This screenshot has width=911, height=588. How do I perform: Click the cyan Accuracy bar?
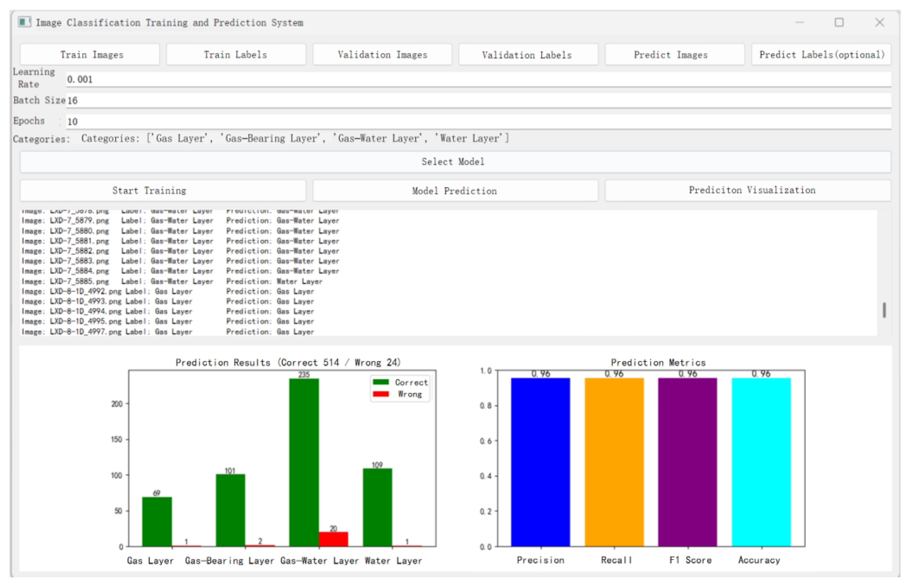(x=761, y=462)
